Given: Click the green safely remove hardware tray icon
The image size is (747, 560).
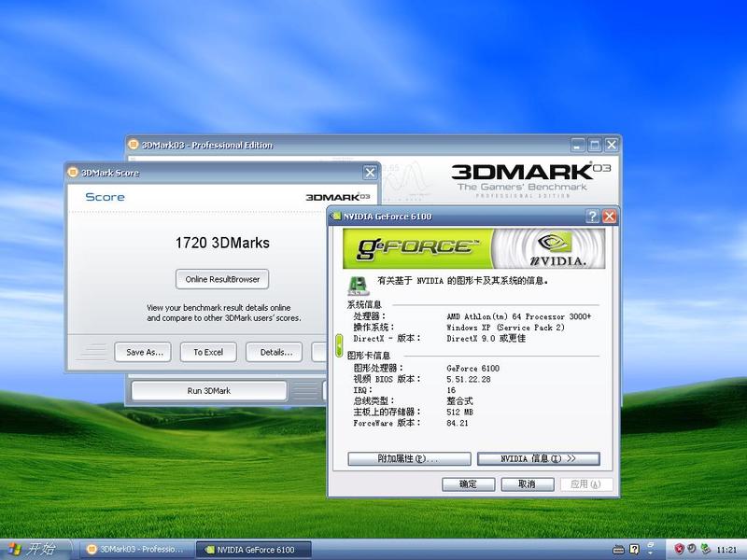Looking at the screenshot, I should (x=705, y=549).
